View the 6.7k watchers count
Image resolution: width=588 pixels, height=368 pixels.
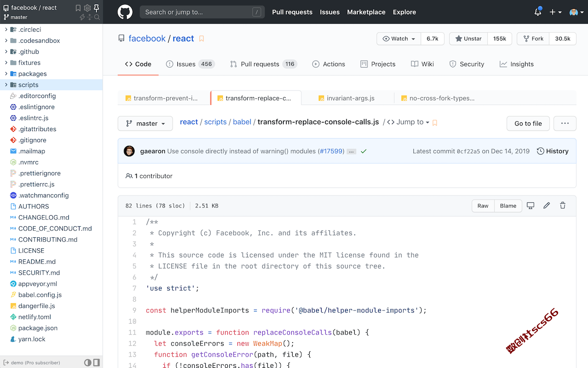tap(432, 39)
